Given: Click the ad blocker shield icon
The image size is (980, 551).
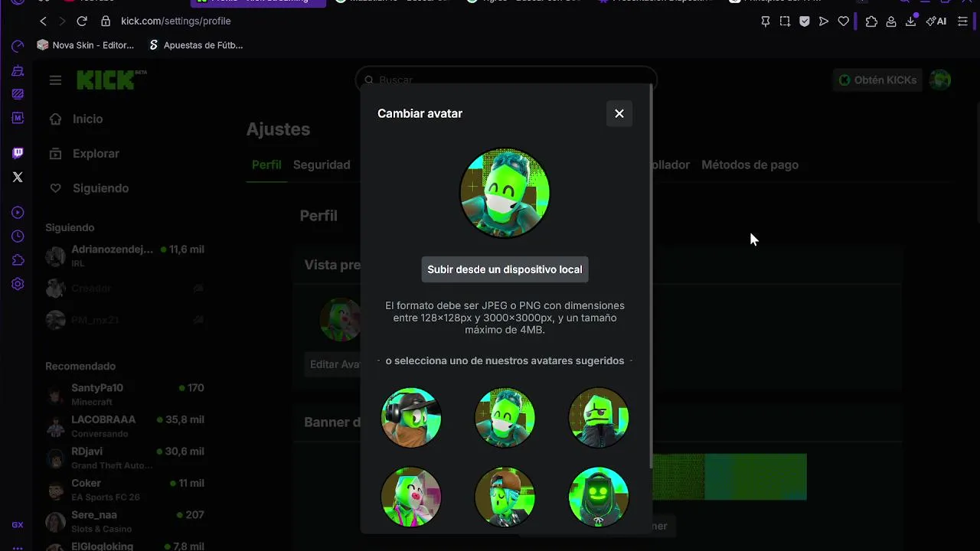Looking at the screenshot, I should point(805,21).
